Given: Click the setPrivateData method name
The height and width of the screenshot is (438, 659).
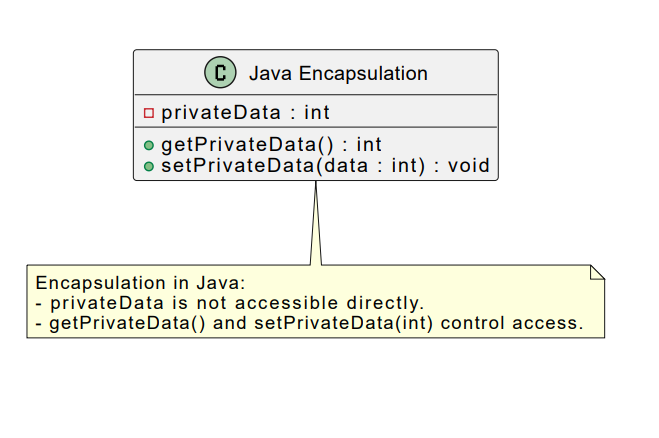Looking at the screenshot, I should coord(238,165).
